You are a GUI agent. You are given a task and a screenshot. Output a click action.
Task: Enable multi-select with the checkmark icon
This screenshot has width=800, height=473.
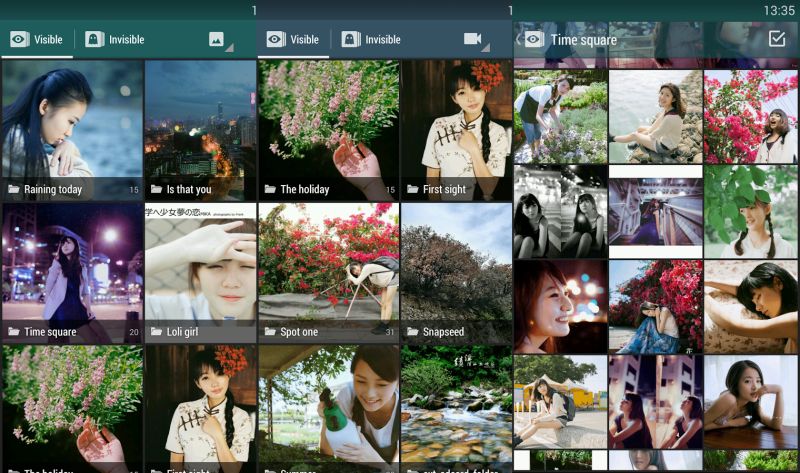(x=777, y=38)
